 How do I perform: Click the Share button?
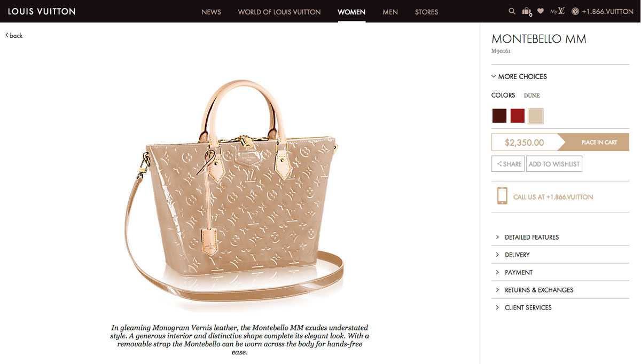(508, 164)
